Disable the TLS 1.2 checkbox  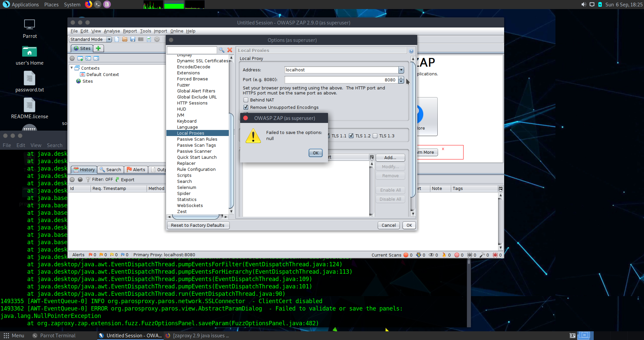pyautogui.click(x=351, y=136)
